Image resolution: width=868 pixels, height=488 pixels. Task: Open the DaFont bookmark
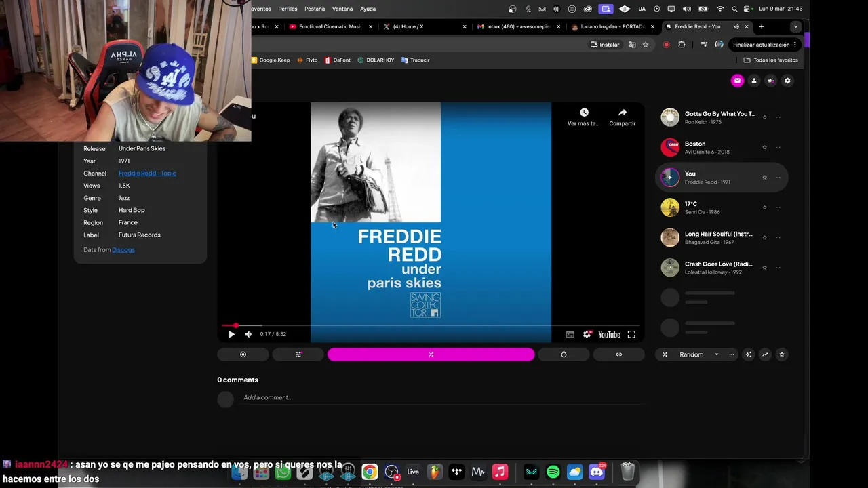click(338, 60)
